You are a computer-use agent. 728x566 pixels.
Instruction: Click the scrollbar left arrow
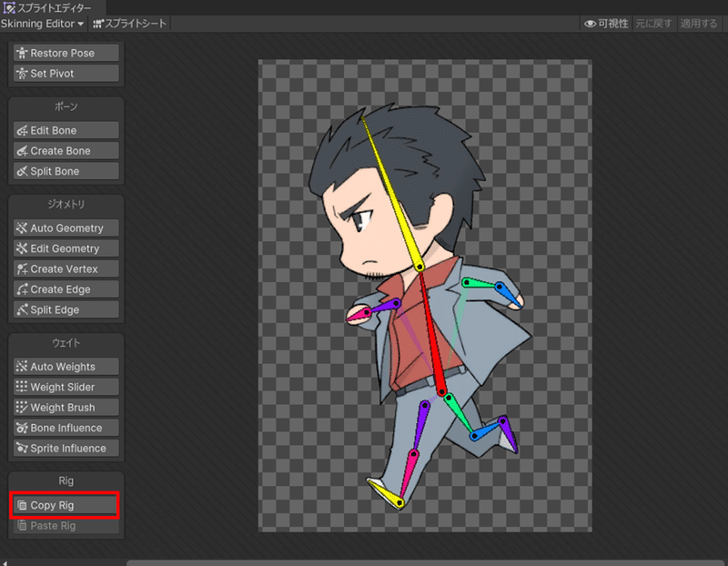pos(4,563)
